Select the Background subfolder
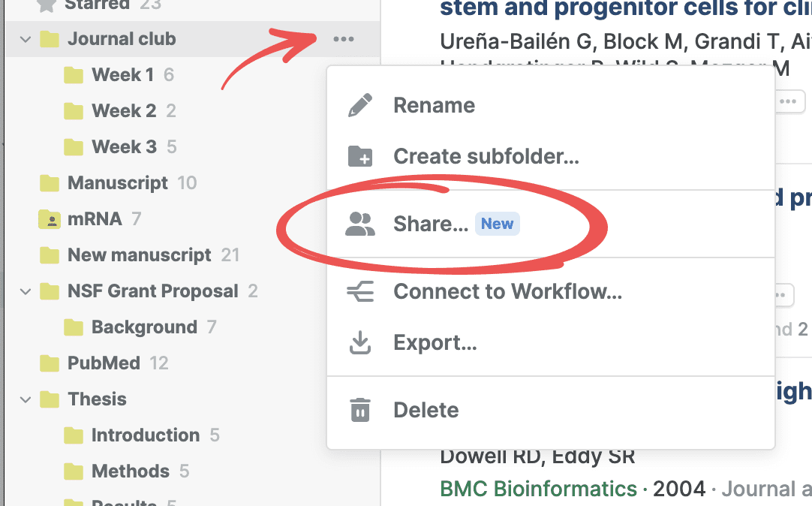Screen dimensions: 812x506 click(x=144, y=327)
